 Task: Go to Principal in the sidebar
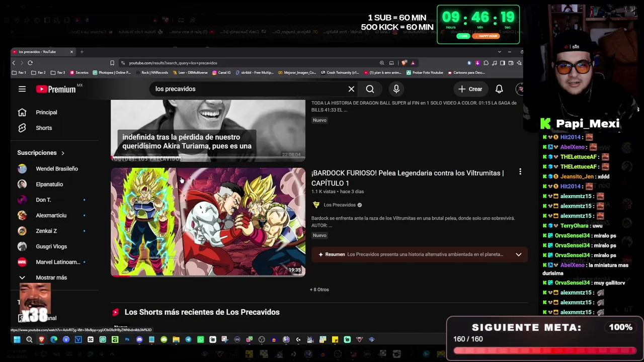46,112
